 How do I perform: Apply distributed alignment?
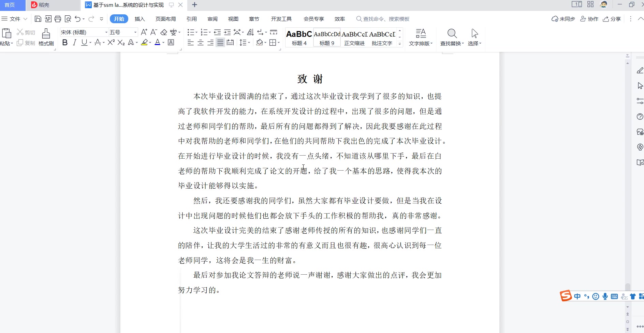tap(230, 43)
